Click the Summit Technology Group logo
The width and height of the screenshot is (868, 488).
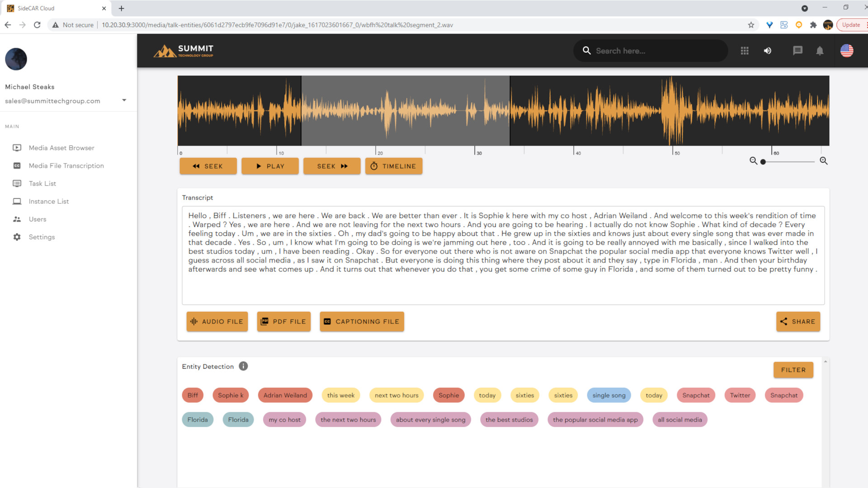pyautogui.click(x=184, y=50)
